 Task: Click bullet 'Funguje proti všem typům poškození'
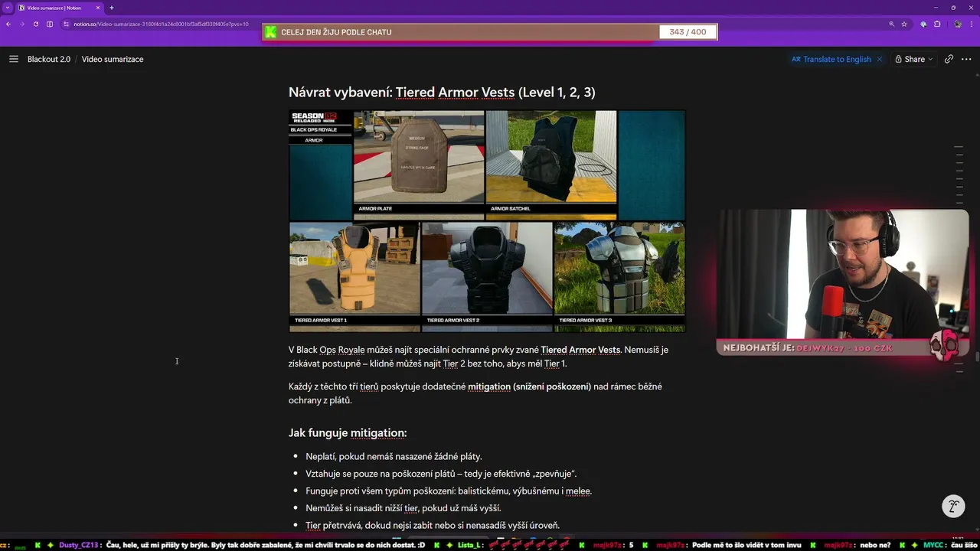pyautogui.click(x=449, y=491)
